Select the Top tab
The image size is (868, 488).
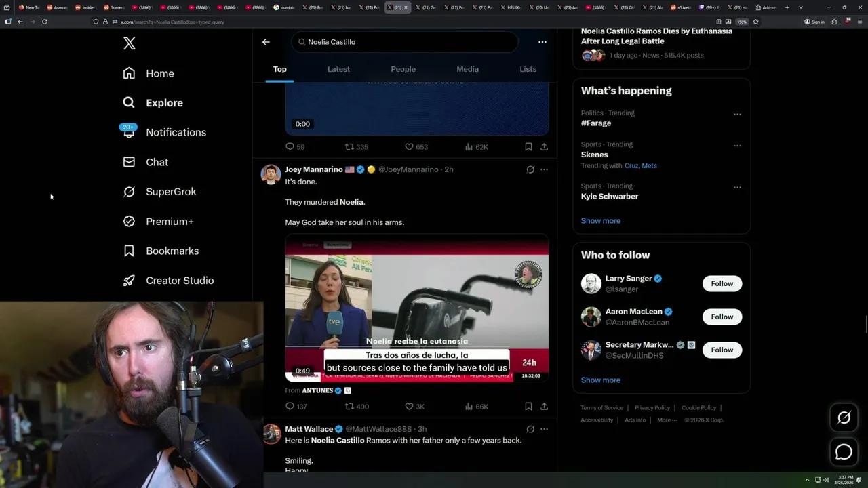tap(279, 69)
